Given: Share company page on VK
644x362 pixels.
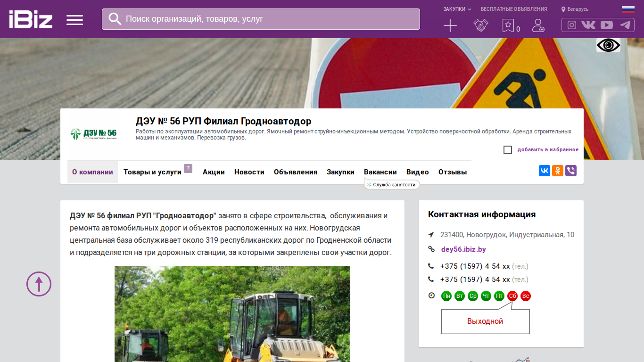Looking at the screenshot, I should (x=545, y=171).
